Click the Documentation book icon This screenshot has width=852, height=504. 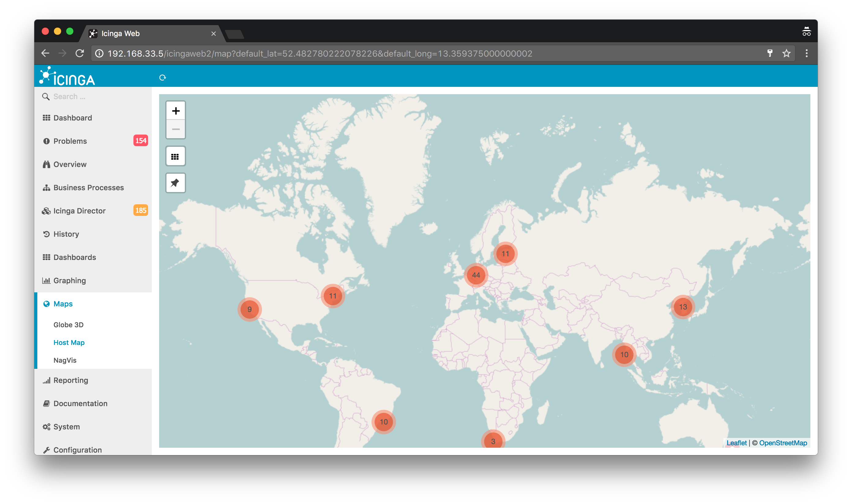point(46,403)
